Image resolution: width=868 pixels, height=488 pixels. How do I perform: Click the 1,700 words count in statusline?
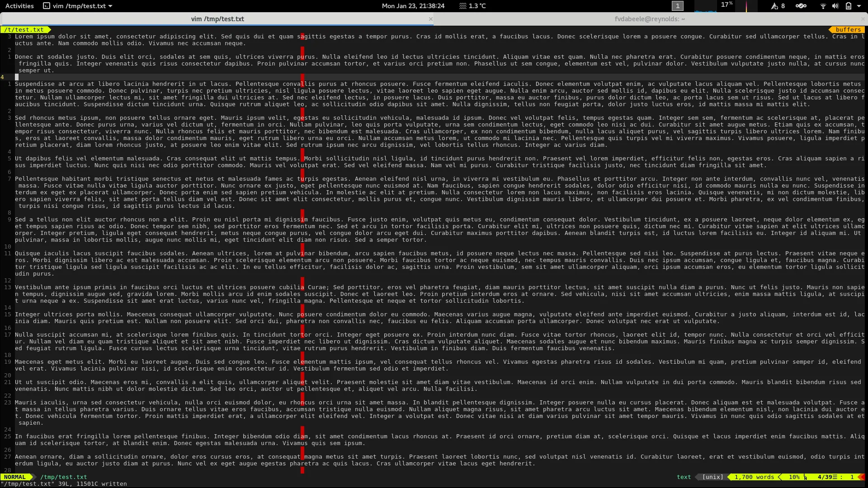(754, 477)
